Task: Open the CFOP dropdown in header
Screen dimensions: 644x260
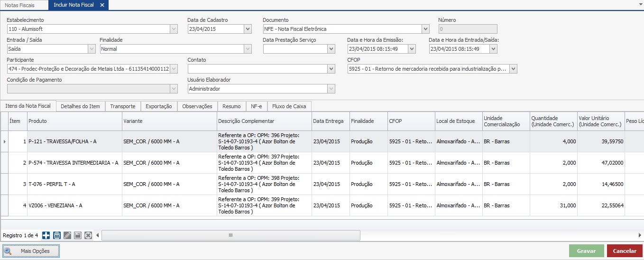Action: [x=513, y=69]
